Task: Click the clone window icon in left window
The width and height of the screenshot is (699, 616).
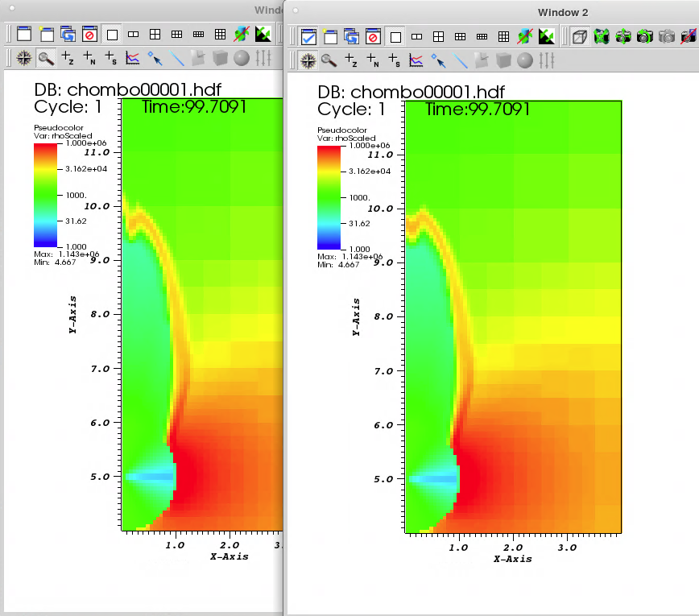Action: (68, 34)
